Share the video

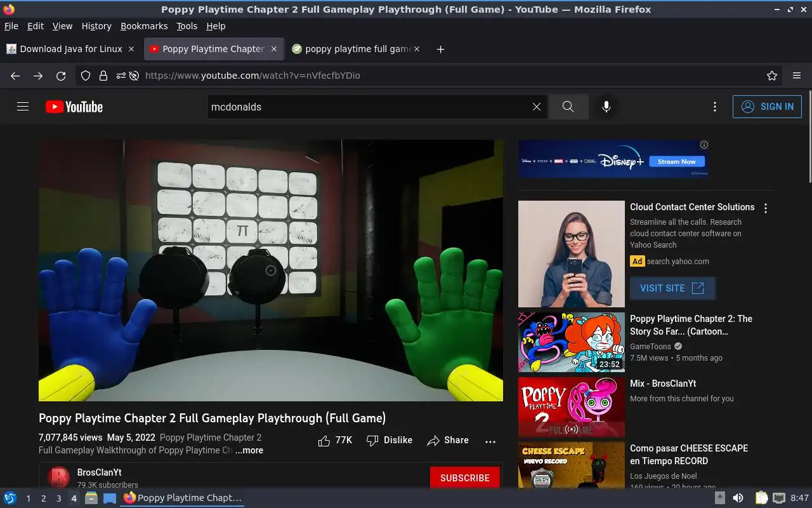point(448,440)
